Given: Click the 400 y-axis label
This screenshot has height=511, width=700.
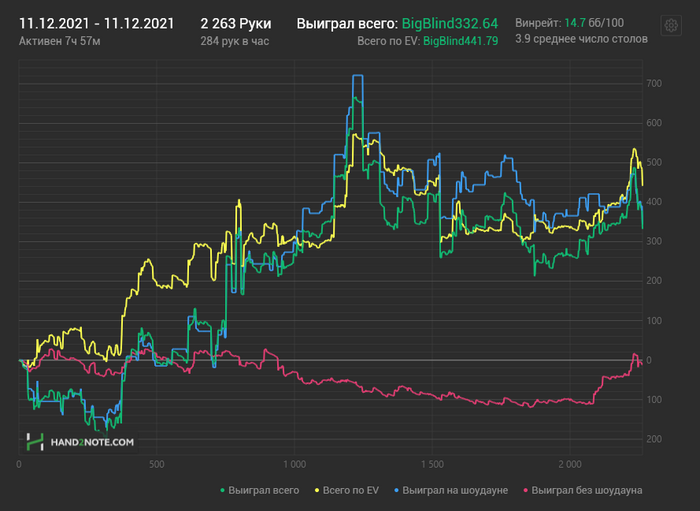Looking at the screenshot, I should pos(654,202).
